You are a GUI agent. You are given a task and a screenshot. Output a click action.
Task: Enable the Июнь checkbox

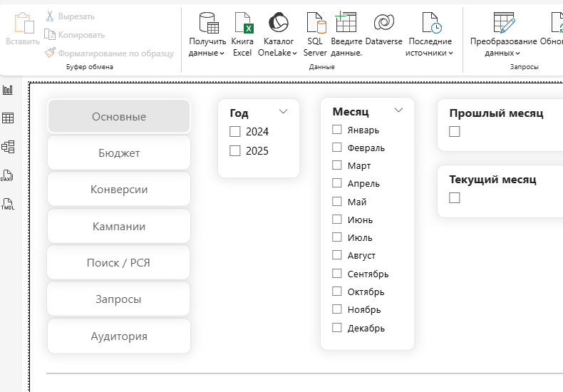pyautogui.click(x=337, y=219)
